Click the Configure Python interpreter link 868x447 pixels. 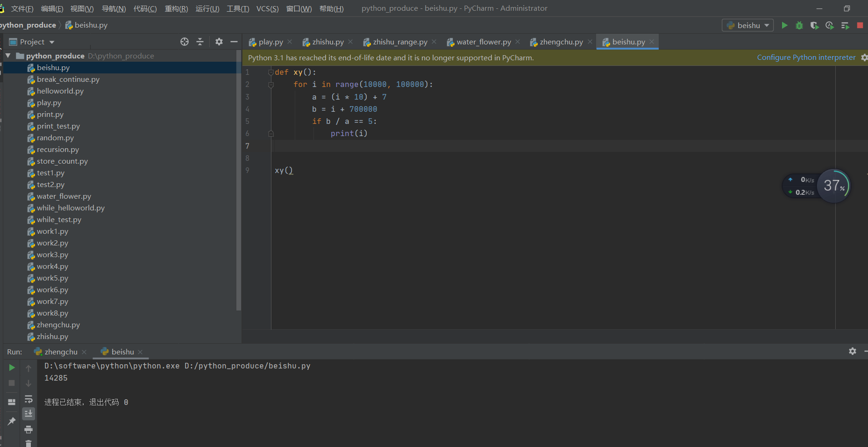[806, 58]
